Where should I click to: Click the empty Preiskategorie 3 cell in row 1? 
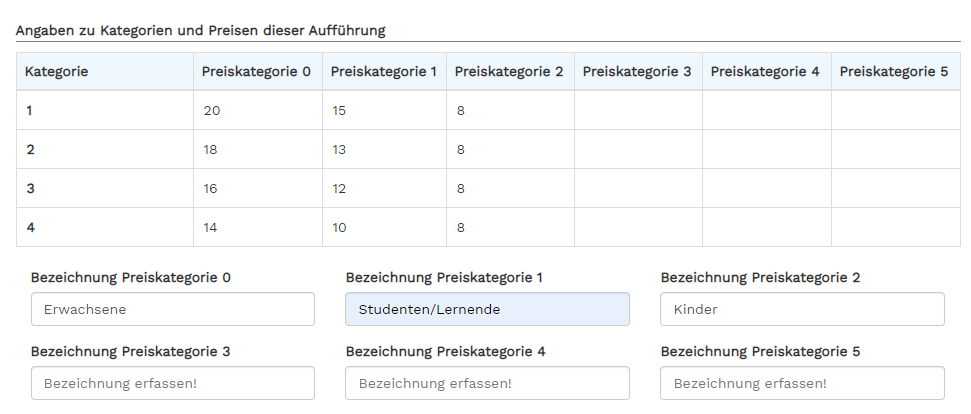(638, 111)
